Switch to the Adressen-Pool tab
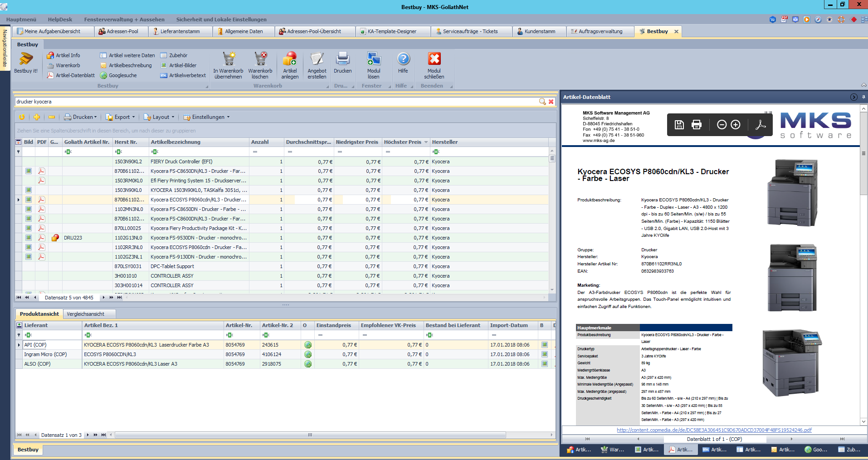The height and width of the screenshot is (460, 868). 122,31
